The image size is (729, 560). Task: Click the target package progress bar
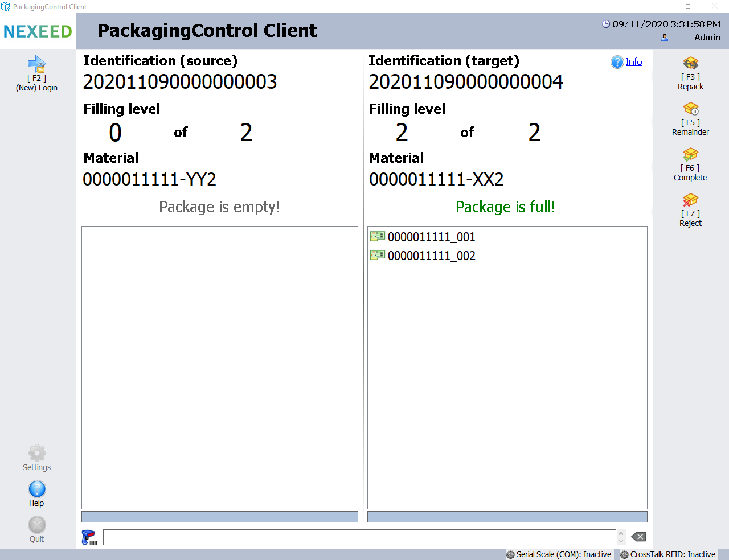507,517
